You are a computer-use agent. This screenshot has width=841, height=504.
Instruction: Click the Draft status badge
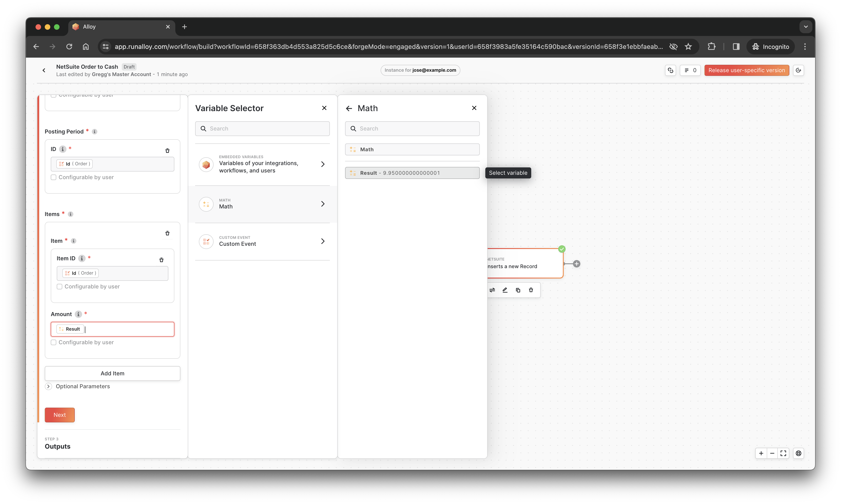129,67
